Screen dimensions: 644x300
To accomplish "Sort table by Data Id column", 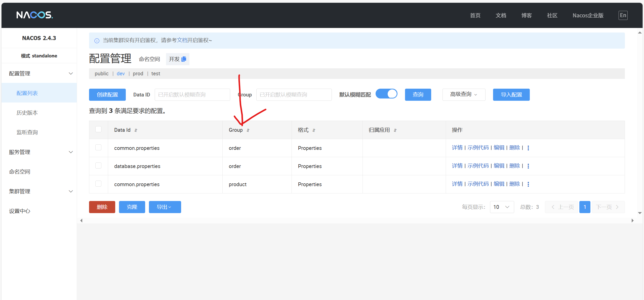I will (136, 130).
